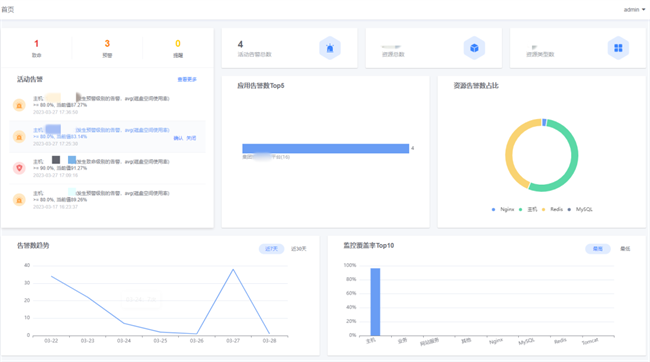The image size is (650, 362).
Task: Click orange warning icon of 17:25:30 alert
Action: [19, 136]
